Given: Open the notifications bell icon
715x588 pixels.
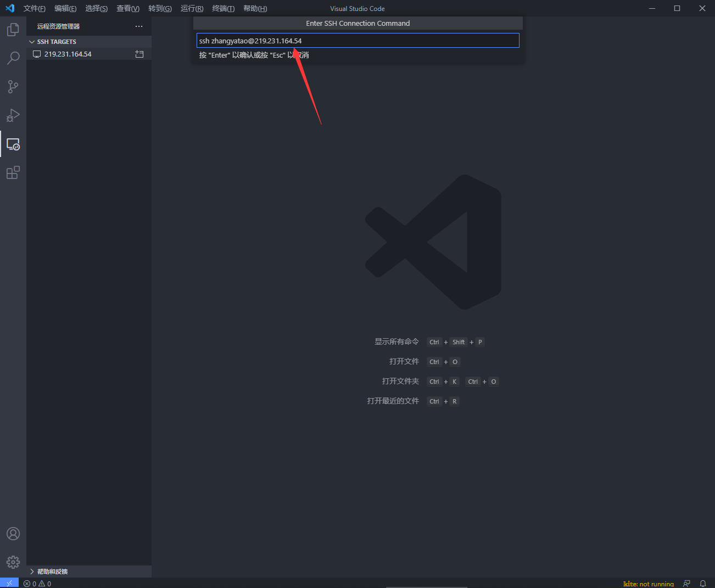Looking at the screenshot, I should (x=703, y=584).
